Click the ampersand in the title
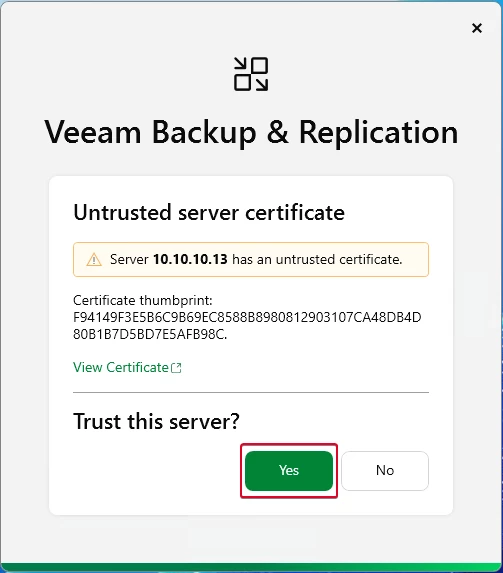 [278, 132]
